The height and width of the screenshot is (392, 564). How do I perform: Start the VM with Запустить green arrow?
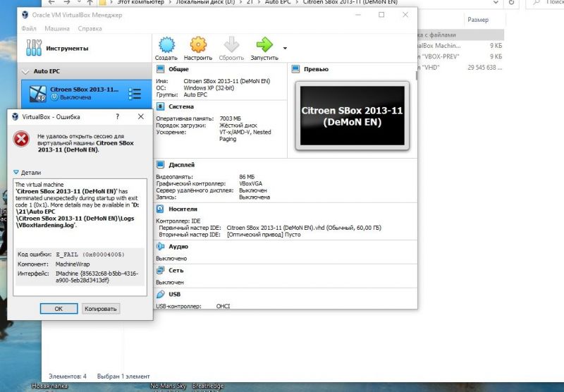click(x=264, y=45)
